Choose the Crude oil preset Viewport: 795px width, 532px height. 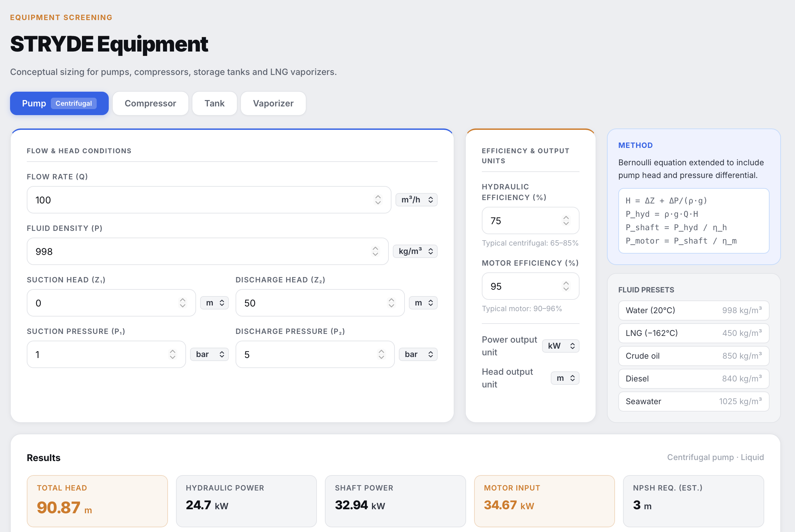(693, 356)
